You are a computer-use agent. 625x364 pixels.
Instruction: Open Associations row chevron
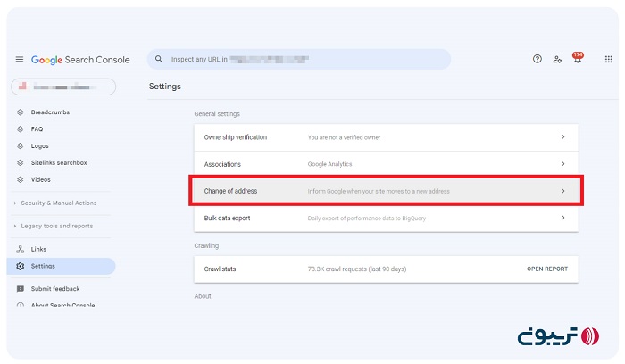click(x=562, y=164)
